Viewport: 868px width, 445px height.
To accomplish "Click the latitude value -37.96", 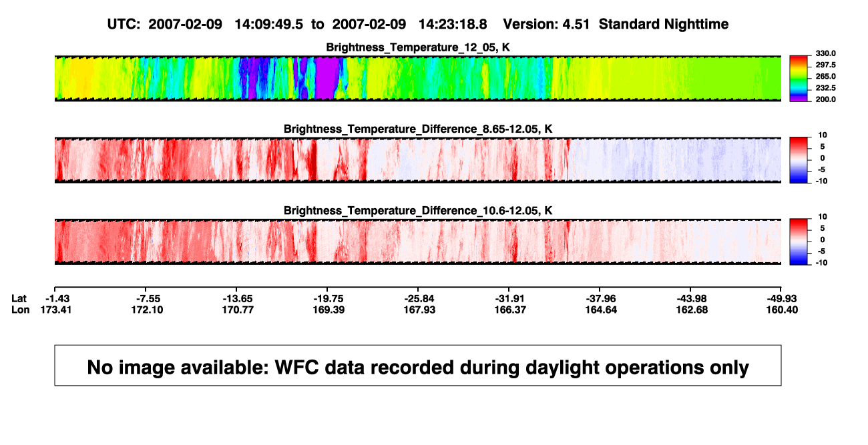I will 600,298.
